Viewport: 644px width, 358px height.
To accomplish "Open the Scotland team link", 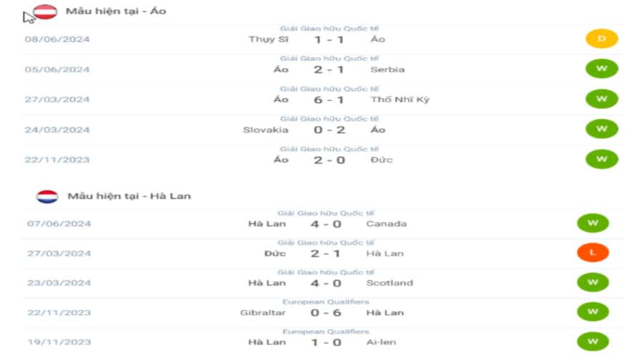I will 389,283.
